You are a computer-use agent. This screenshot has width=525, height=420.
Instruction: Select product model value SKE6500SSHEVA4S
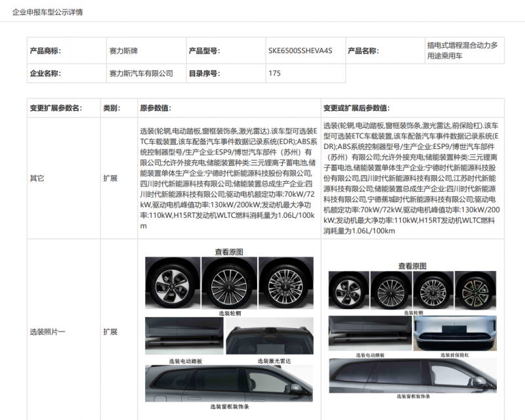[x=300, y=51]
